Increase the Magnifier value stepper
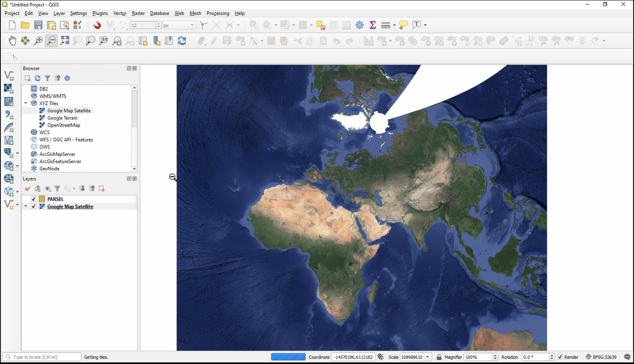Viewport: 634px width, 364px height. click(x=495, y=355)
